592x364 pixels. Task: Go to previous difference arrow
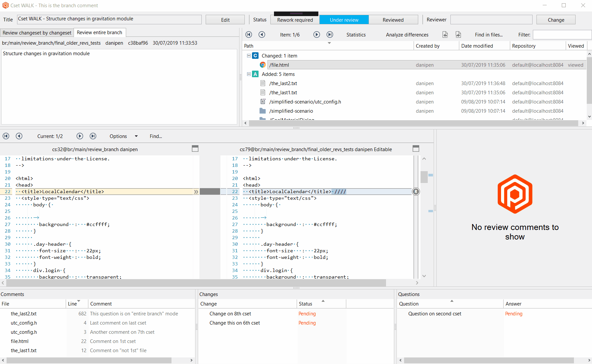19,136
